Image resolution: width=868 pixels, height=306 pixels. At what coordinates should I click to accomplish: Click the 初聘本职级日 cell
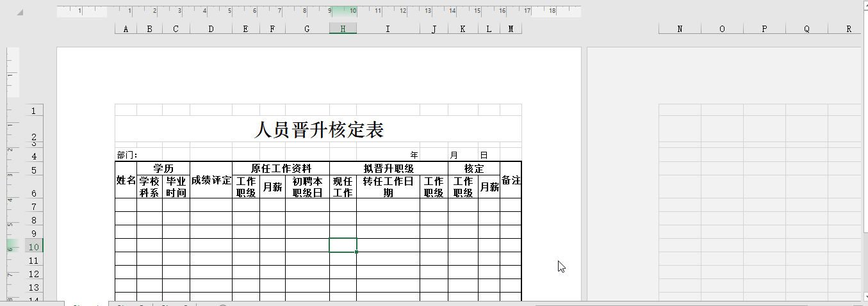(307, 187)
